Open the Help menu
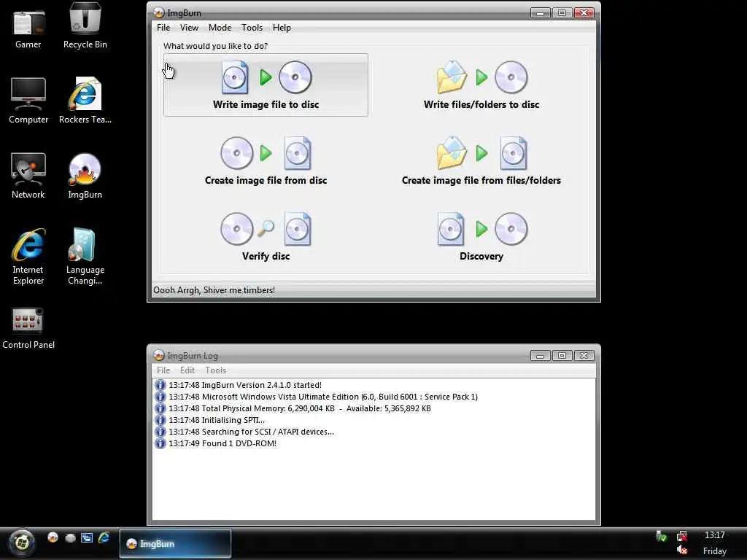Image resolution: width=747 pixels, height=560 pixels. [282, 28]
